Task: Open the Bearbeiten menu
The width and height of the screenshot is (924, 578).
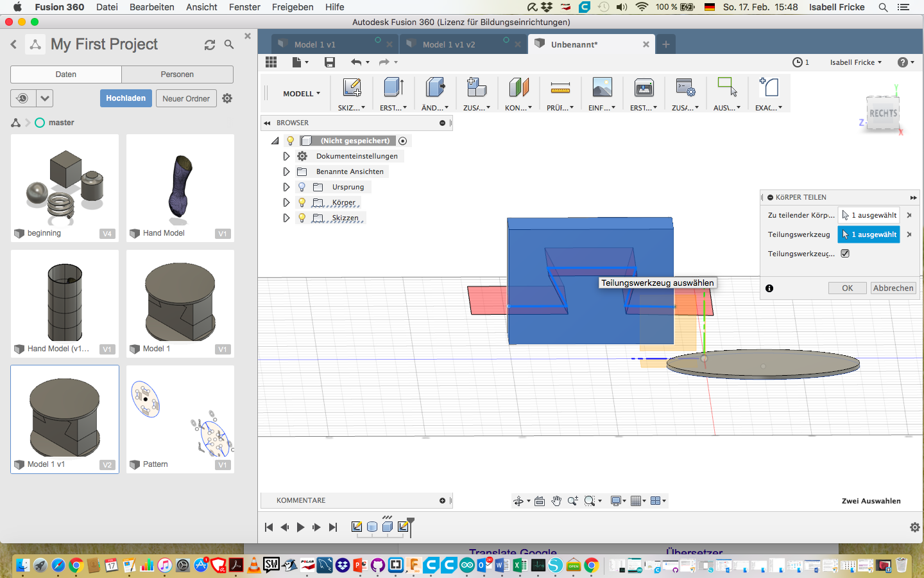Action: pos(152,7)
